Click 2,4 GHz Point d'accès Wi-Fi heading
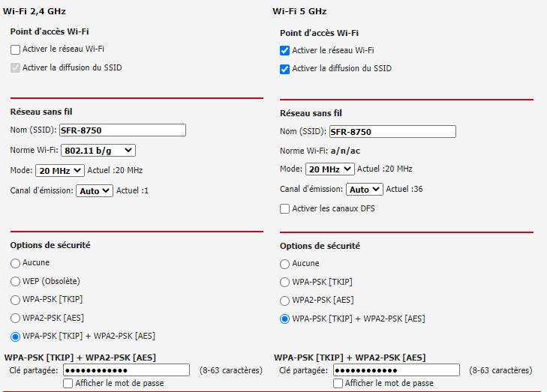 50,31
